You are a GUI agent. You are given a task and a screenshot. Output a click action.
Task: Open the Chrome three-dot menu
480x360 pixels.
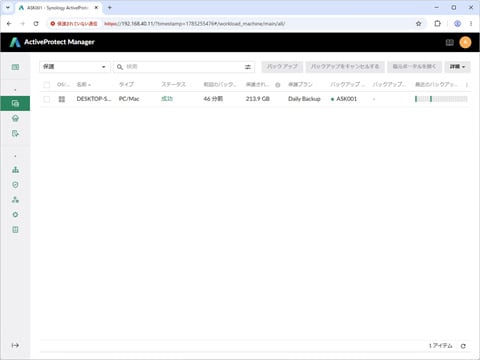tap(471, 24)
